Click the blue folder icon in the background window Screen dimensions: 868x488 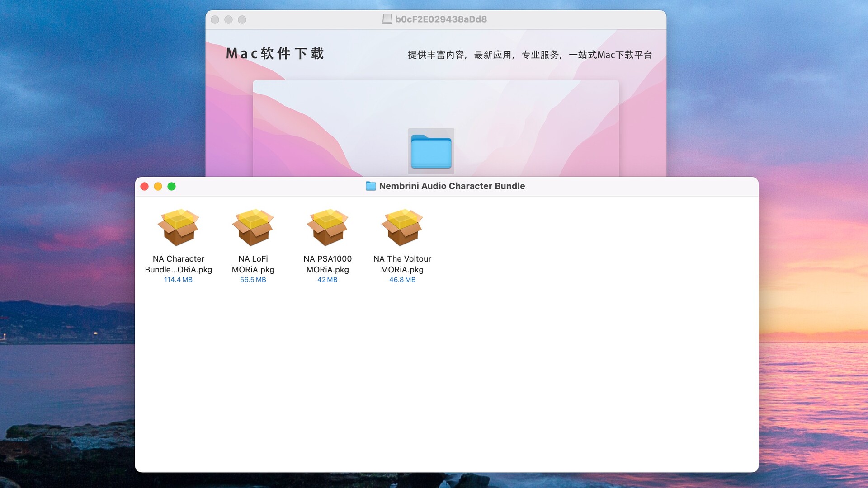coord(431,151)
